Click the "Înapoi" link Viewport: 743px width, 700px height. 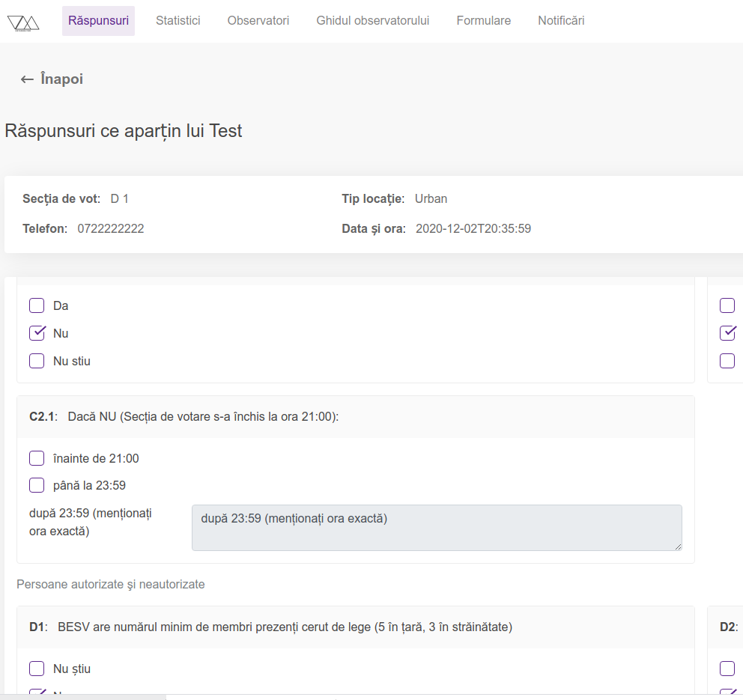[61, 79]
